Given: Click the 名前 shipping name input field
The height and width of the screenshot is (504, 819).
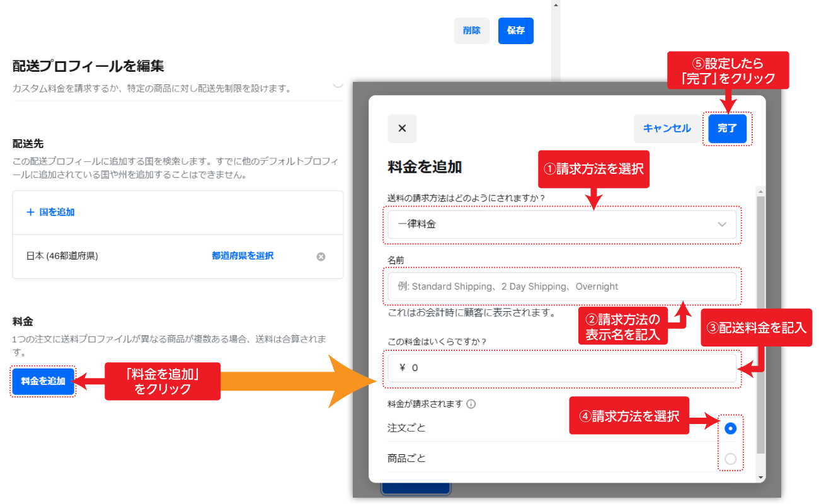Looking at the screenshot, I should [x=561, y=287].
